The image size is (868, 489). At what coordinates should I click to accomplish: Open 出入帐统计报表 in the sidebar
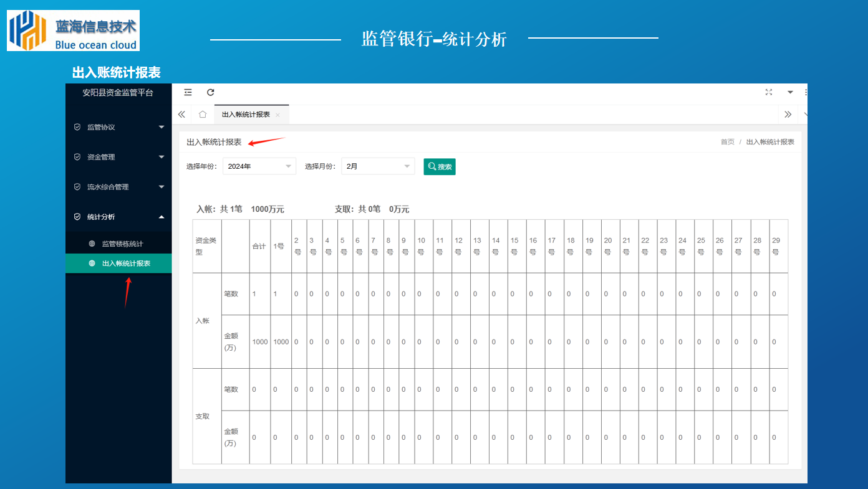pyautogui.click(x=118, y=263)
